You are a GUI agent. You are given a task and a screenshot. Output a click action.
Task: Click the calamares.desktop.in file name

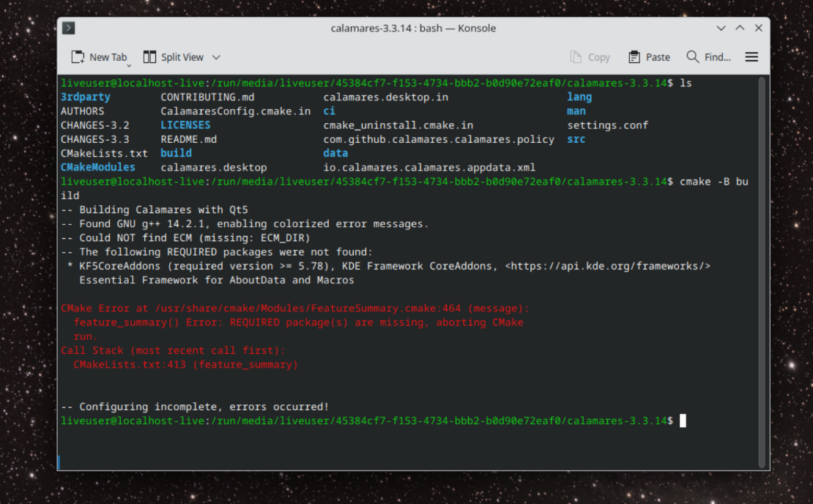point(386,97)
